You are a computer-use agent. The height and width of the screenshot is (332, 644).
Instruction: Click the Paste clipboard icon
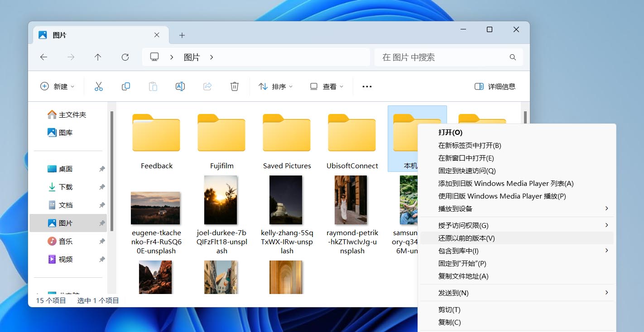tap(153, 86)
